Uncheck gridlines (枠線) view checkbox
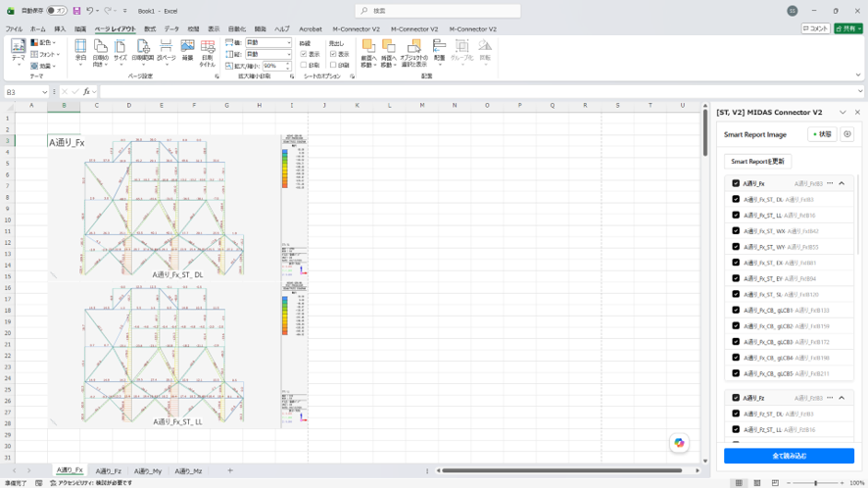Image resolution: width=868 pixels, height=488 pixels. click(x=304, y=54)
